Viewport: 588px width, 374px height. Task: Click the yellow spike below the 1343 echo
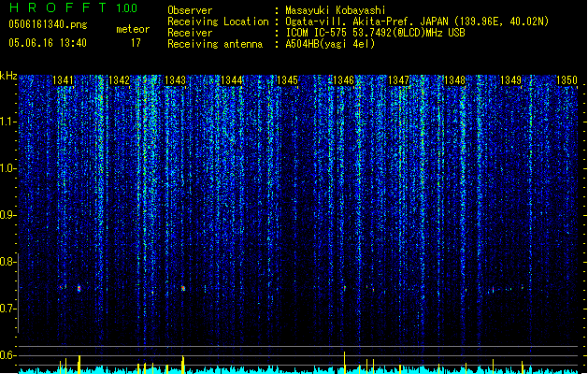click(182, 364)
